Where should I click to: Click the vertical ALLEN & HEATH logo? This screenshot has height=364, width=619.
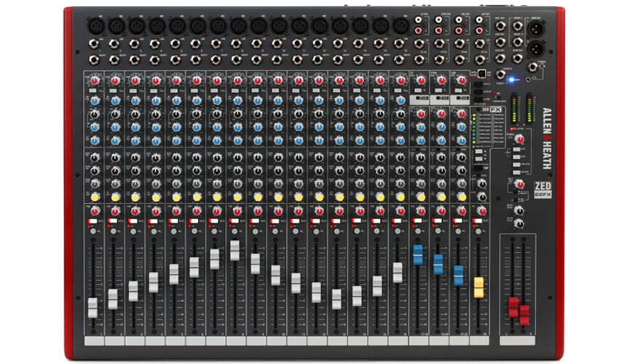pos(547,138)
